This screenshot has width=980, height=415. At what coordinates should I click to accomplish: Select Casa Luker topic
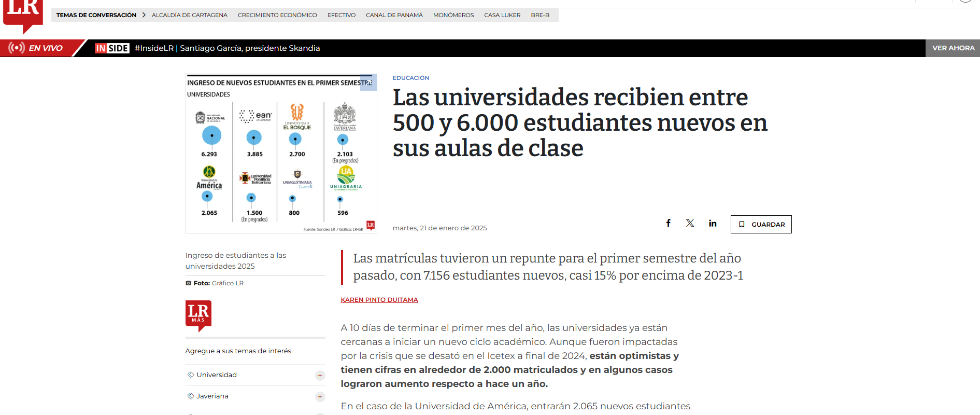(x=502, y=15)
